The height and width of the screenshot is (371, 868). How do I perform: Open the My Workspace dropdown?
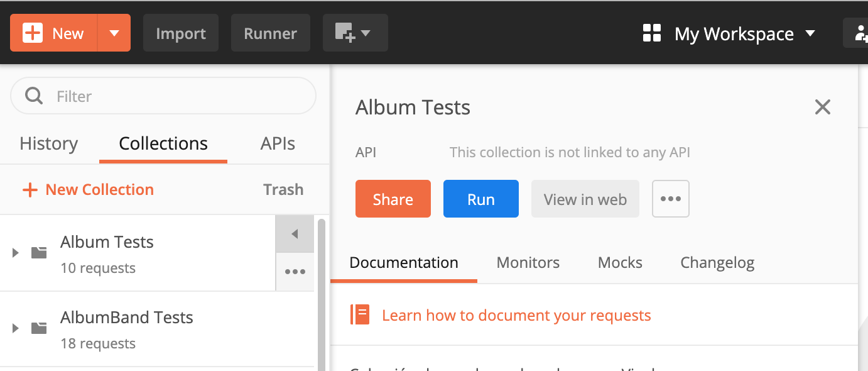point(744,34)
